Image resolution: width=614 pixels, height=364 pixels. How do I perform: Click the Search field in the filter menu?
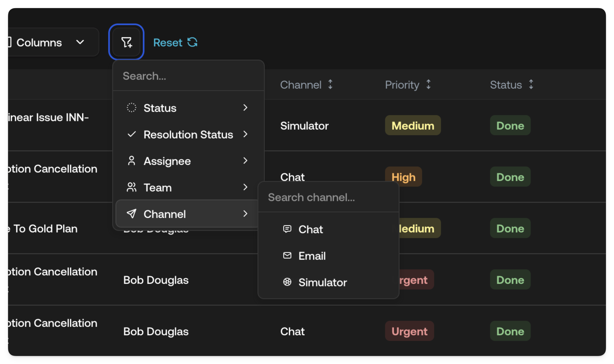point(188,76)
